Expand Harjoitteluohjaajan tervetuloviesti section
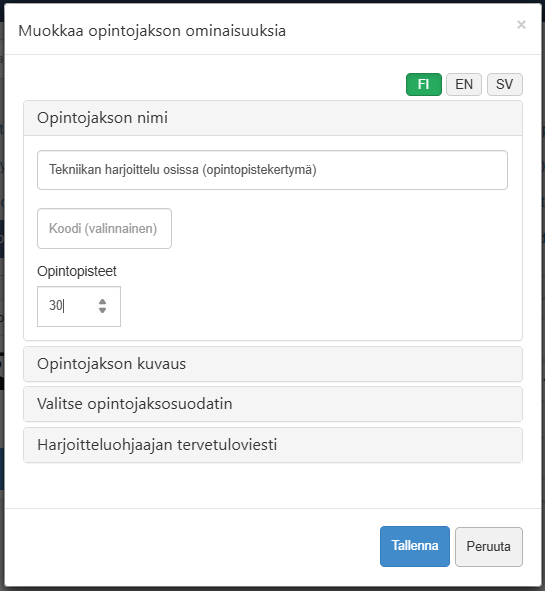Screen dimensions: 545x591 pyautogui.click(x=273, y=445)
